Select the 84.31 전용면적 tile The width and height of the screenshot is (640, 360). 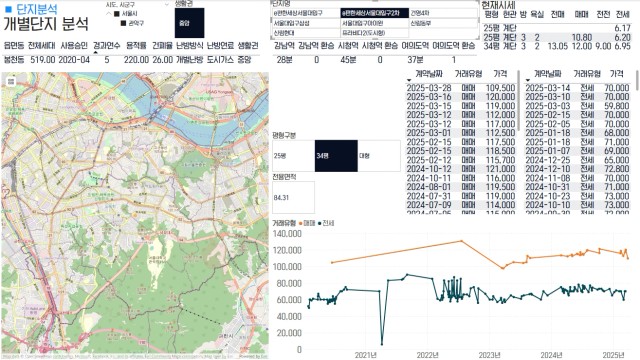pos(293,198)
